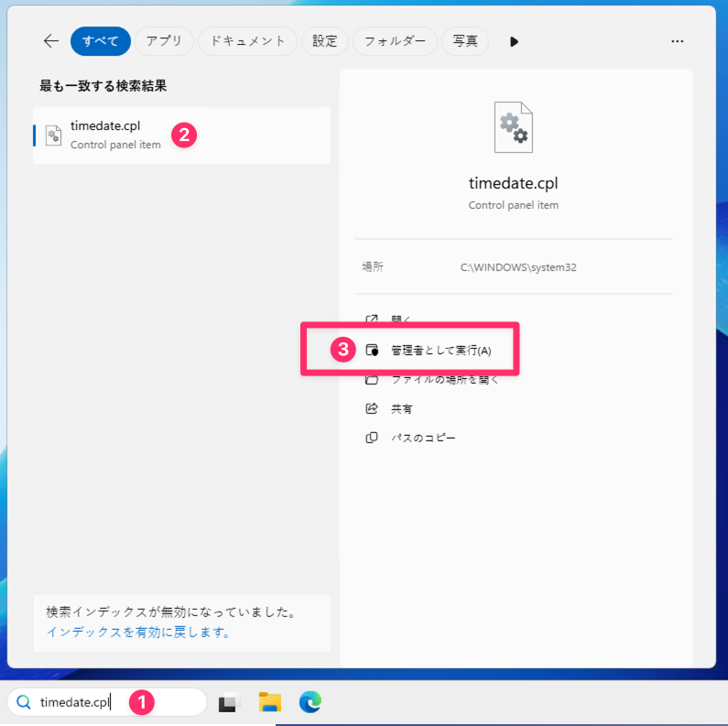This screenshot has height=726, width=728.
Task: Click the magnifier icon in the search box
Action: click(24, 702)
